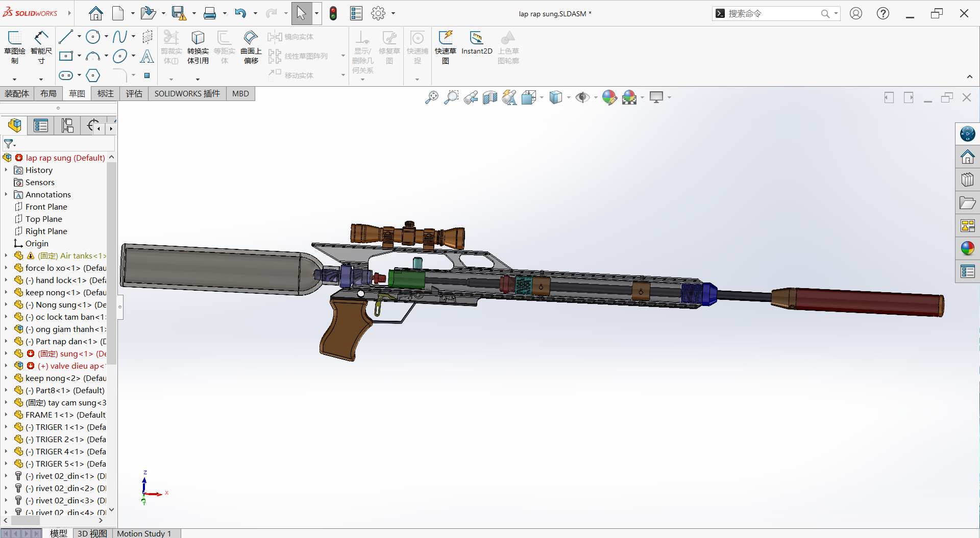The image size is (980, 538).
Task: Open Appearances, Scenes and Decals task pane
Action: [x=967, y=248]
